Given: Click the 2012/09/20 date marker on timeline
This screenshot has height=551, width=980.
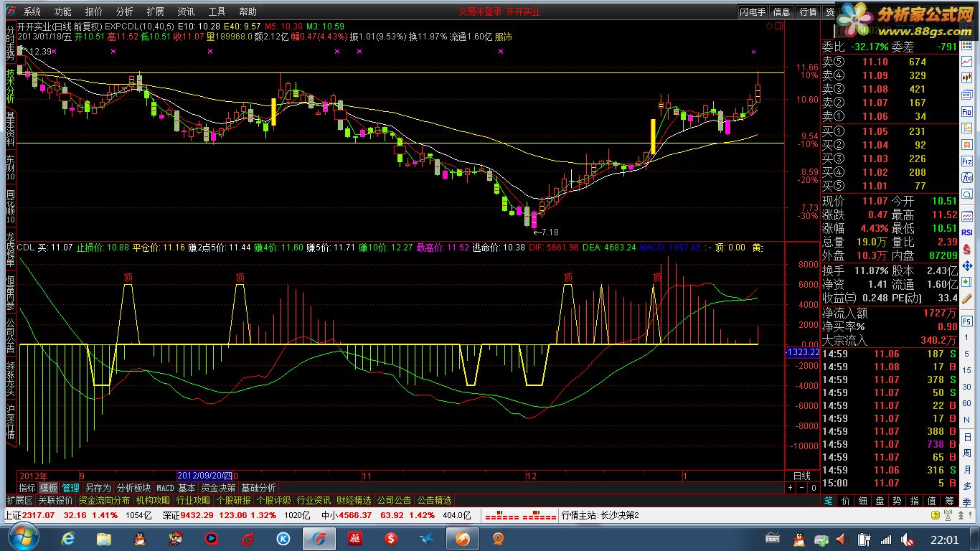Looking at the screenshot, I should click(x=204, y=475).
